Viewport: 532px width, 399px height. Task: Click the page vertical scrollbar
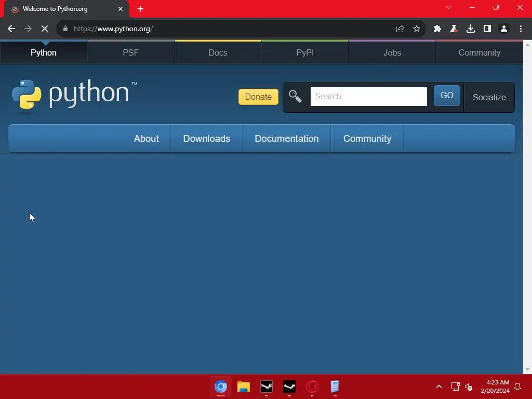pos(527,207)
